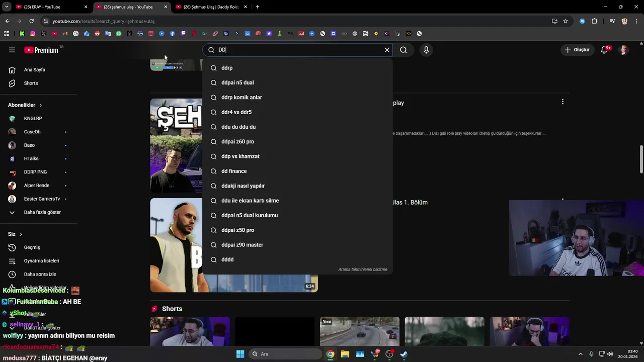Expand the Abonelikler section chevron

[40, 105]
